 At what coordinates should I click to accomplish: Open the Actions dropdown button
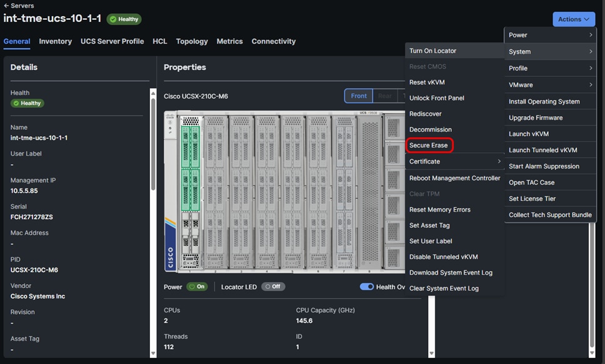(574, 19)
